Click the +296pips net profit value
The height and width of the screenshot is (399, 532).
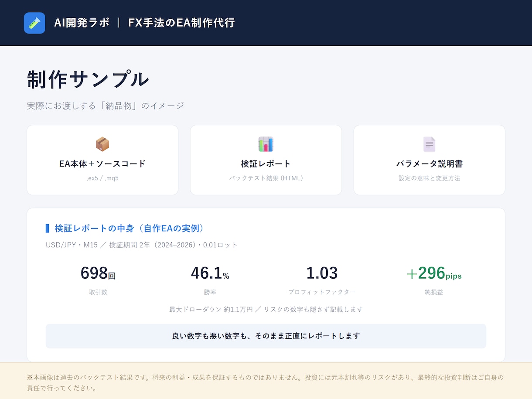(x=434, y=273)
